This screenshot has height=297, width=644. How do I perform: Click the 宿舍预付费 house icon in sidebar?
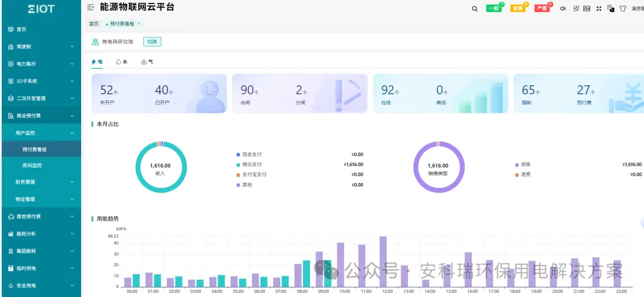(11, 216)
